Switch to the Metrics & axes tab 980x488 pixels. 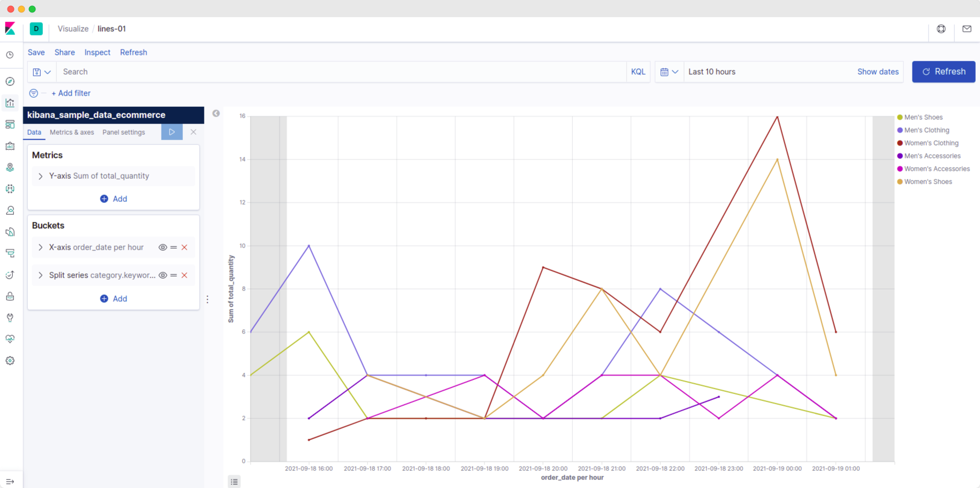click(72, 132)
